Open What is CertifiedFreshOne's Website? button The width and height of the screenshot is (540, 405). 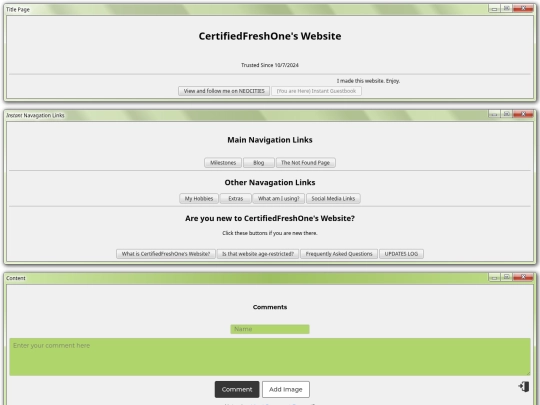(x=166, y=254)
